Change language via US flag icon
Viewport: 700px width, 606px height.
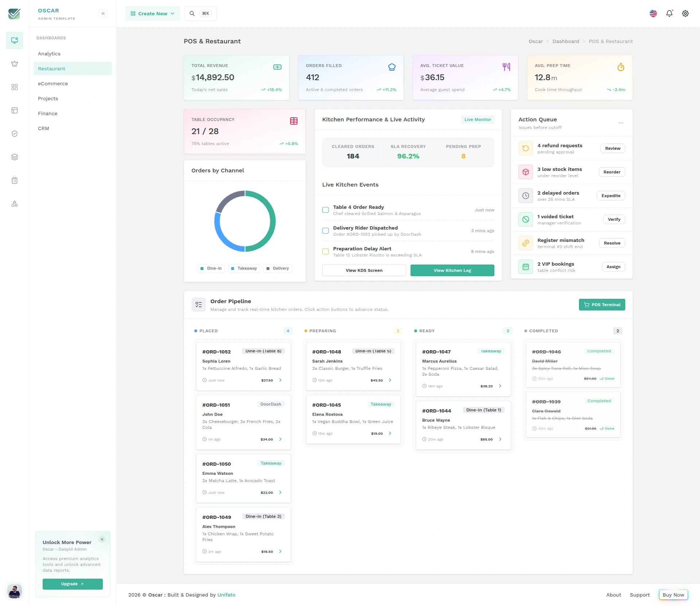pyautogui.click(x=653, y=13)
